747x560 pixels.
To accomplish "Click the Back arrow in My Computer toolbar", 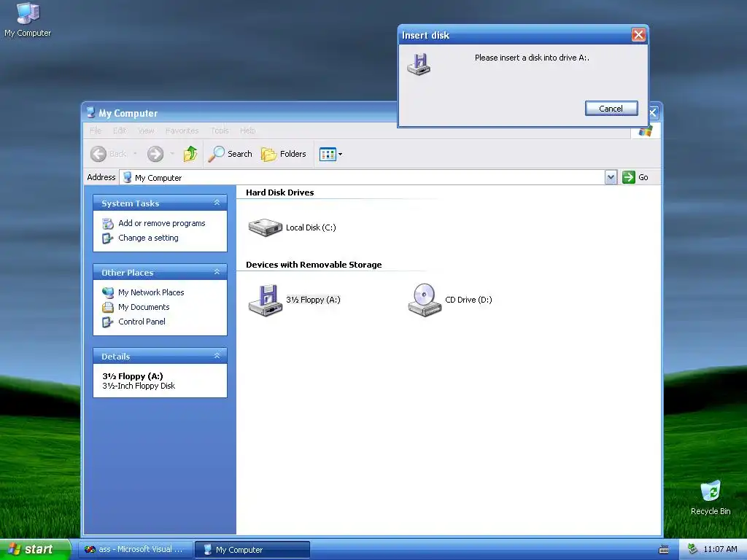I will [x=98, y=154].
